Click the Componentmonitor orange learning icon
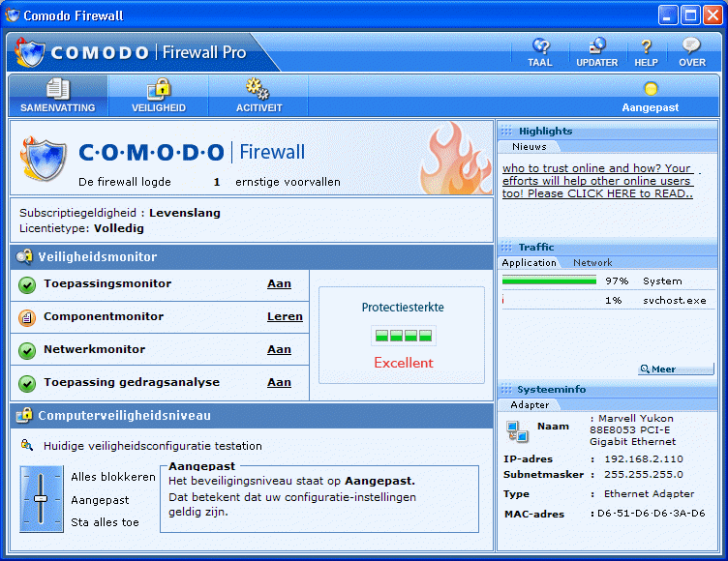 click(27, 318)
